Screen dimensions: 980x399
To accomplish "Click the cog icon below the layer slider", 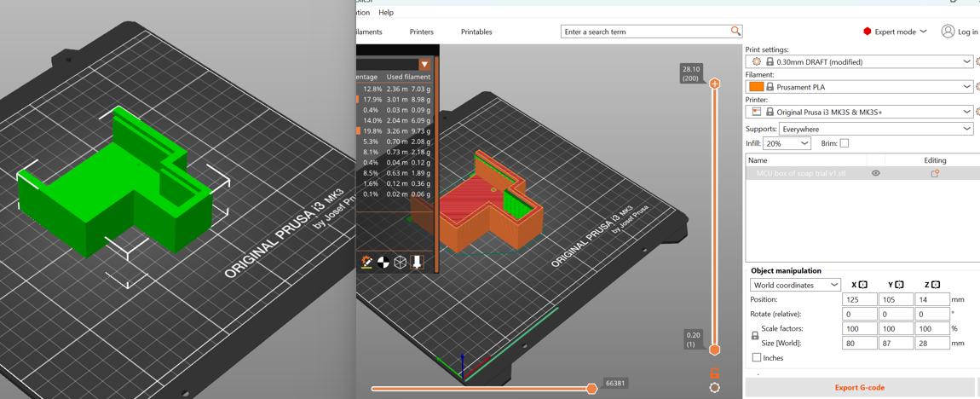I will [x=714, y=388].
